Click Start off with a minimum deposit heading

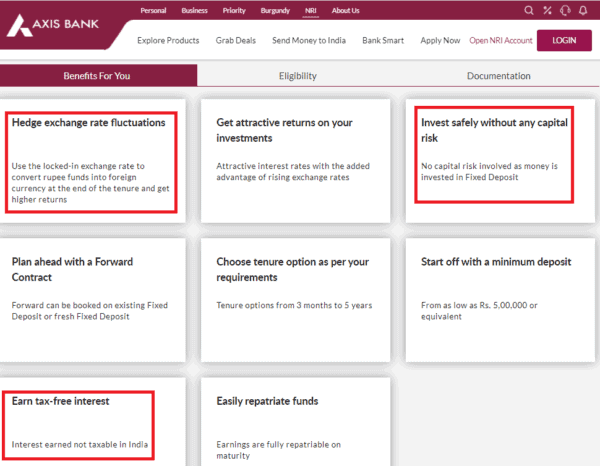click(x=496, y=262)
